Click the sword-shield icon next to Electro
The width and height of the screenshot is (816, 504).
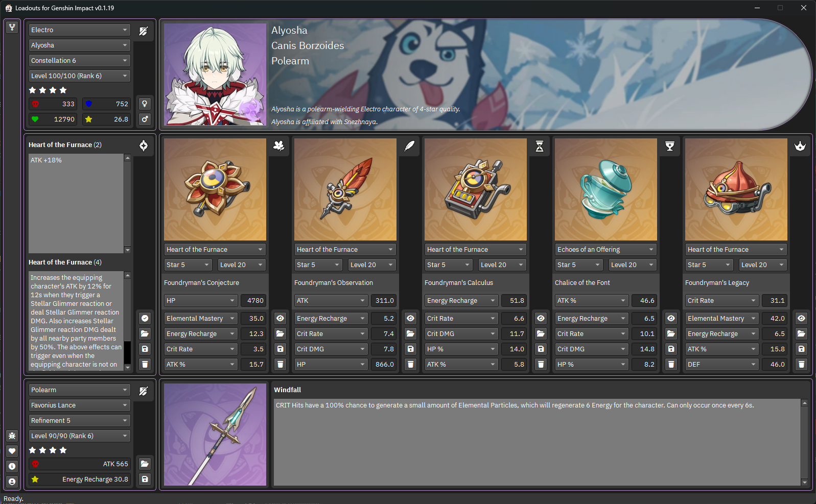(x=144, y=31)
